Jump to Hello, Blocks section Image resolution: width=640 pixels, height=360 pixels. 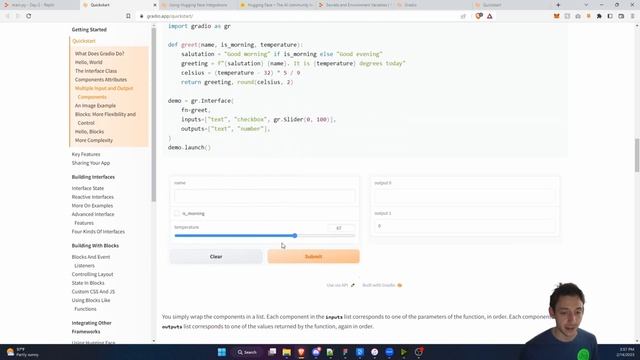click(x=89, y=132)
